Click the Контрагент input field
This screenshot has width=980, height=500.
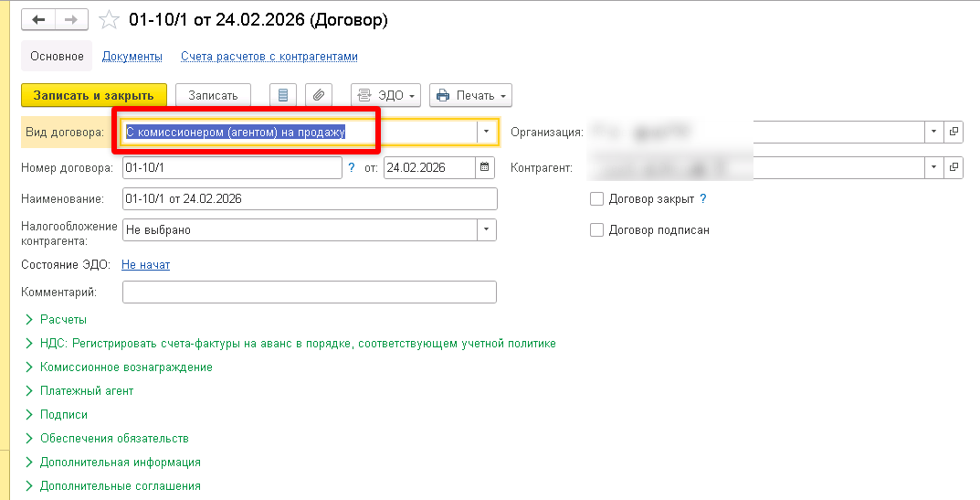click(x=755, y=167)
